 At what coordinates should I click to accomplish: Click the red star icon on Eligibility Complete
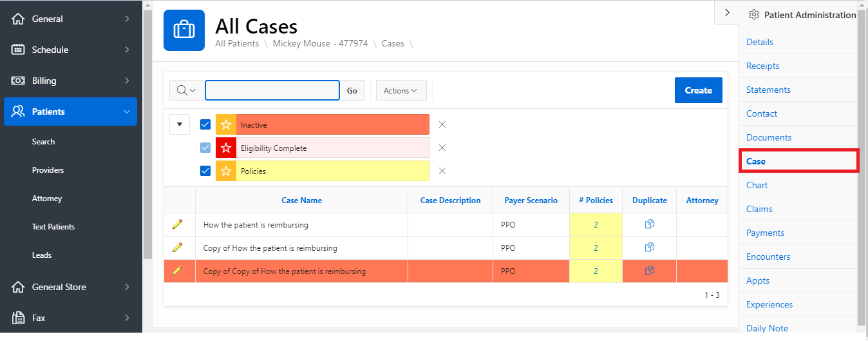coord(226,148)
